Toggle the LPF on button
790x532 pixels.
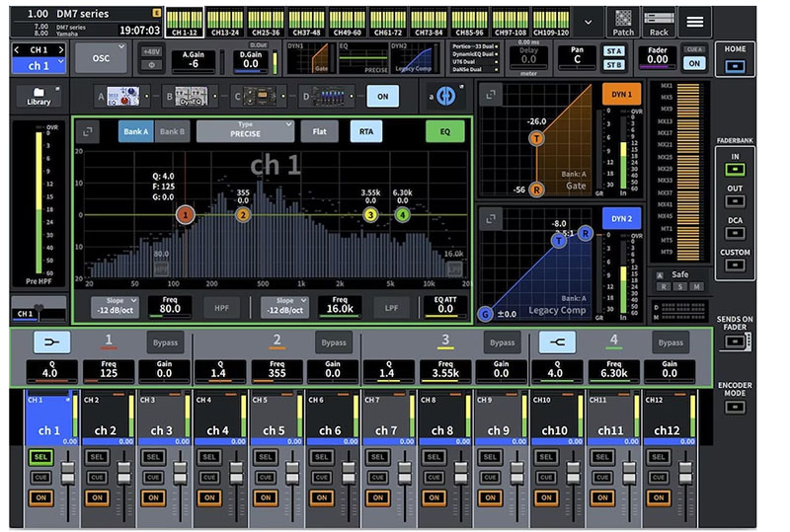click(391, 308)
